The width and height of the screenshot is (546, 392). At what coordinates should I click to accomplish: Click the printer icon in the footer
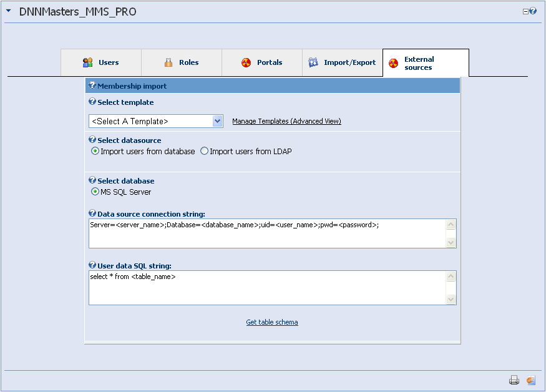(x=514, y=380)
